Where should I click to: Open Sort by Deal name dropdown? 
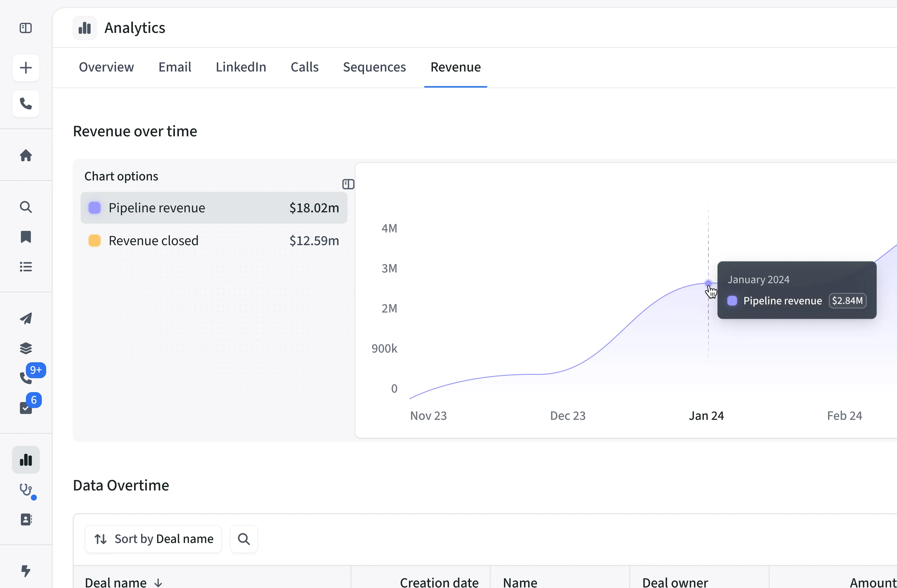153,539
